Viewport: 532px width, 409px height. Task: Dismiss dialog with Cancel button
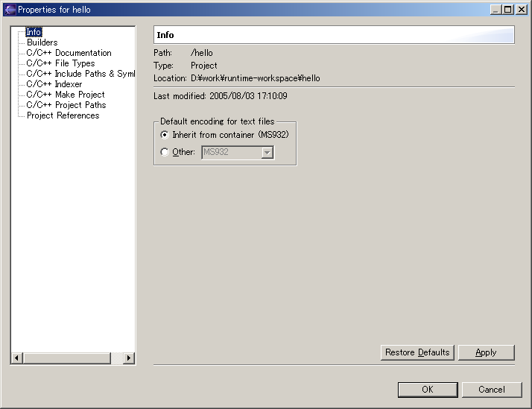click(x=492, y=390)
